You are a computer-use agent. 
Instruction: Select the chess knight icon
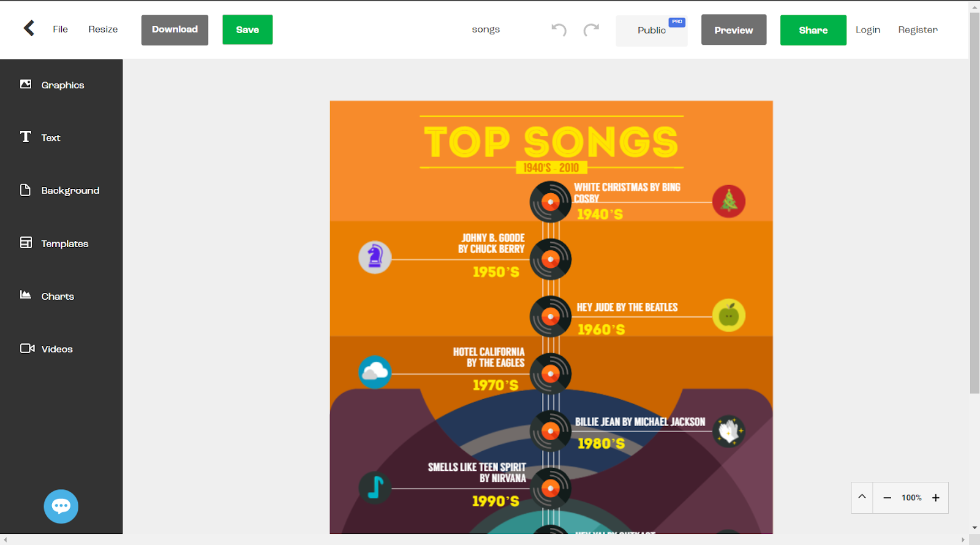375,257
